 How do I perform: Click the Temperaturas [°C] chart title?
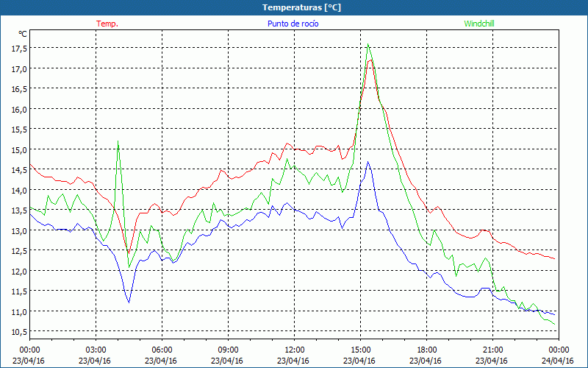pos(301,7)
